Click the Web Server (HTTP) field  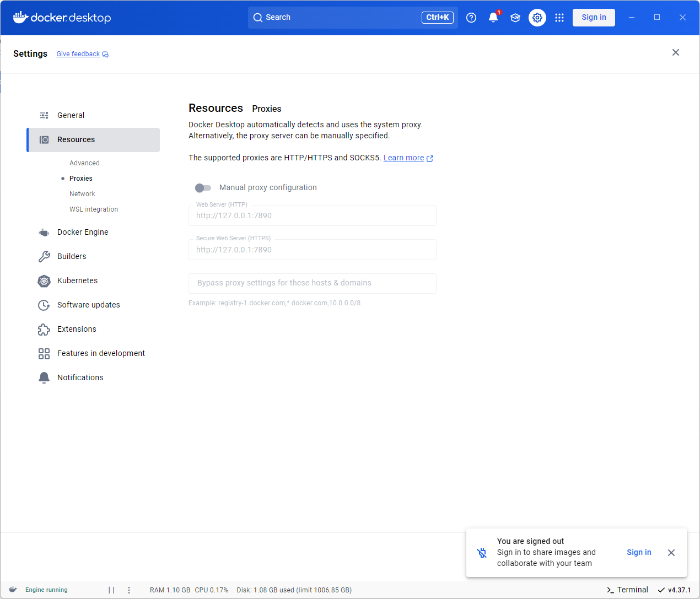click(x=313, y=216)
